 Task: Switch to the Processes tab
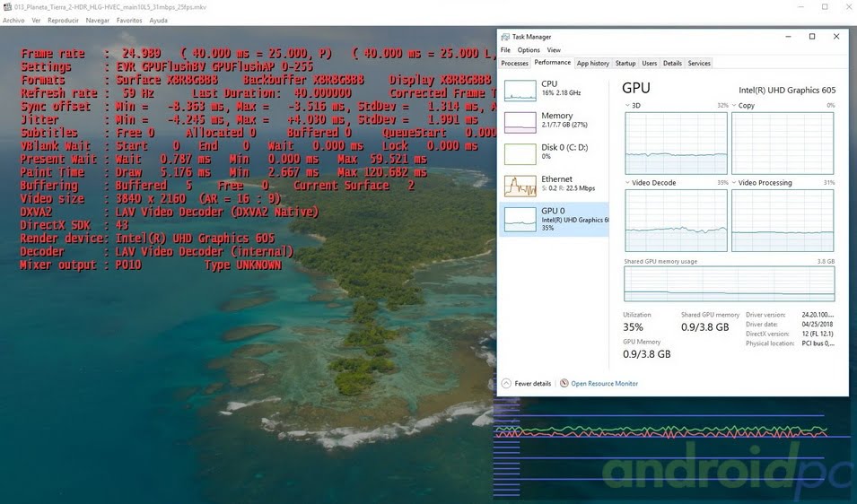(x=514, y=64)
